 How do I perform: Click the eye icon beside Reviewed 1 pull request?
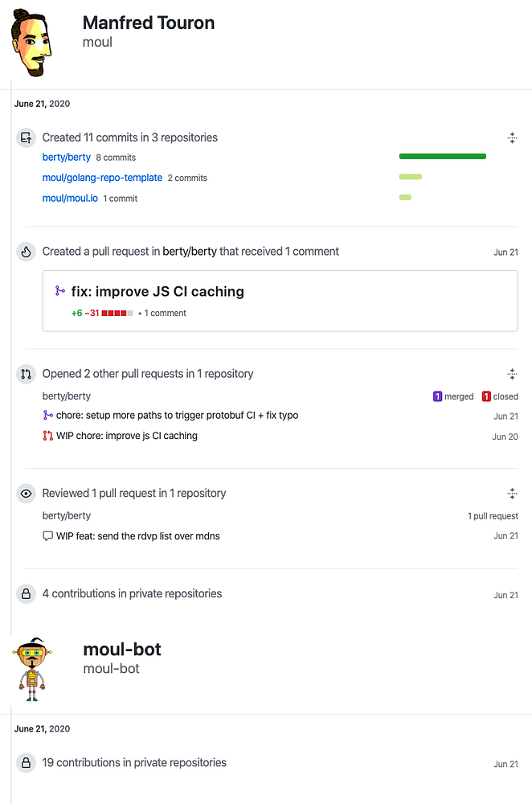tap(27, 494)
